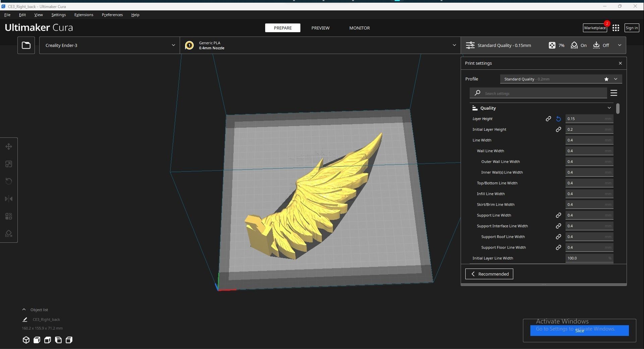Close the Print settings panel
Screen dimensions: 644x349
620,63
